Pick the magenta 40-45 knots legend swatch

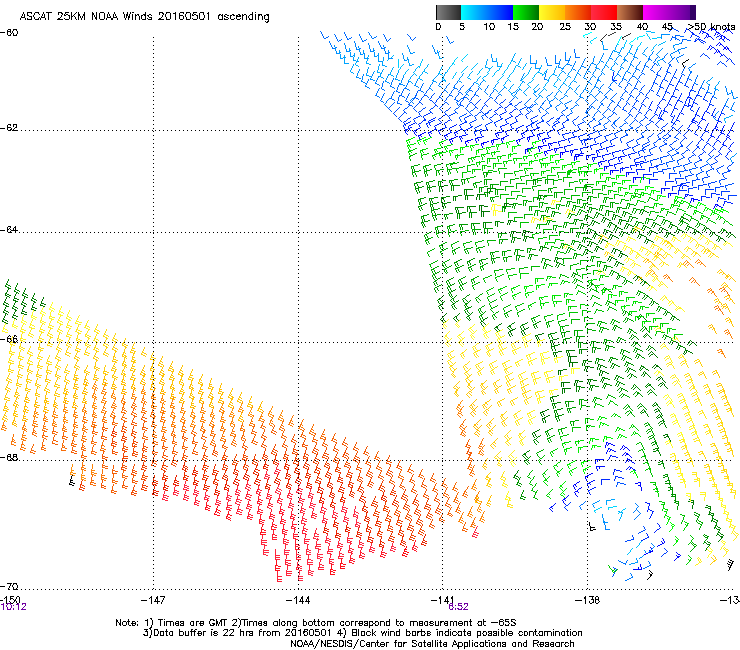tap(656, 12)
